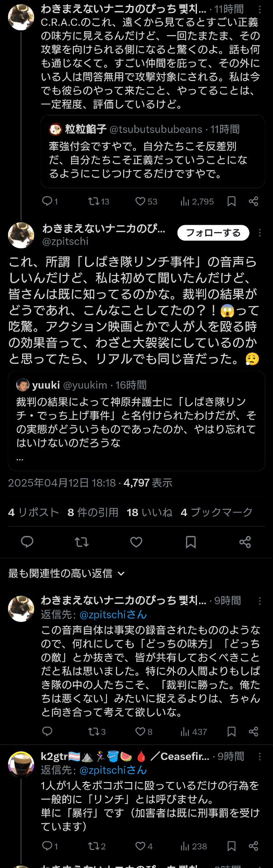Image resolution: width=273 pixels, height=868 pixels.
Task: Open more options beside フォローする button
Action: pos(259,232)
